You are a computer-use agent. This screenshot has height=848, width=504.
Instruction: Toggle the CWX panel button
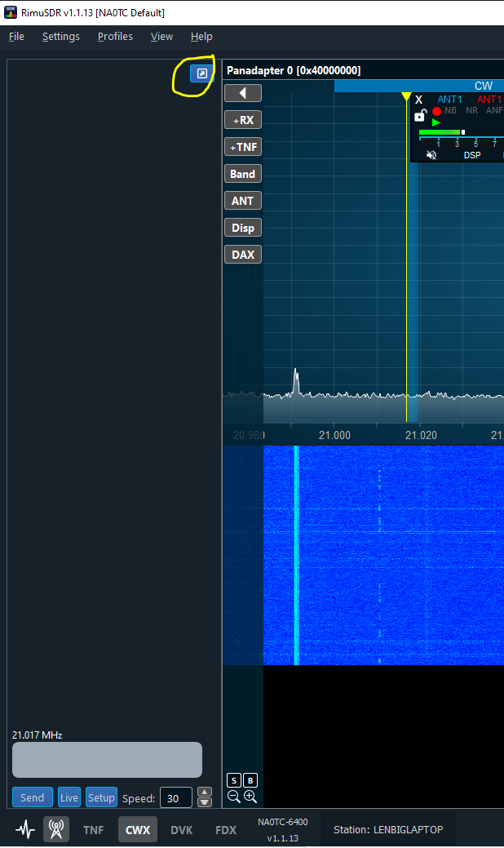point(138,829)
